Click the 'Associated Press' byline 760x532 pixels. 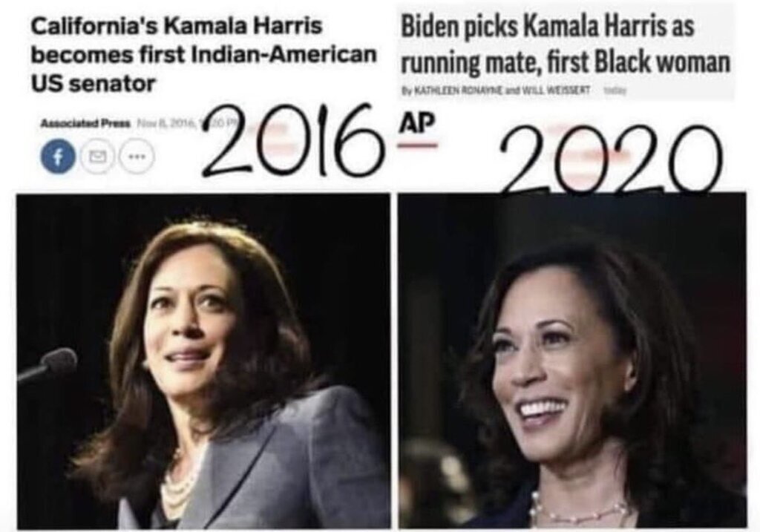(x=85, y=124)
